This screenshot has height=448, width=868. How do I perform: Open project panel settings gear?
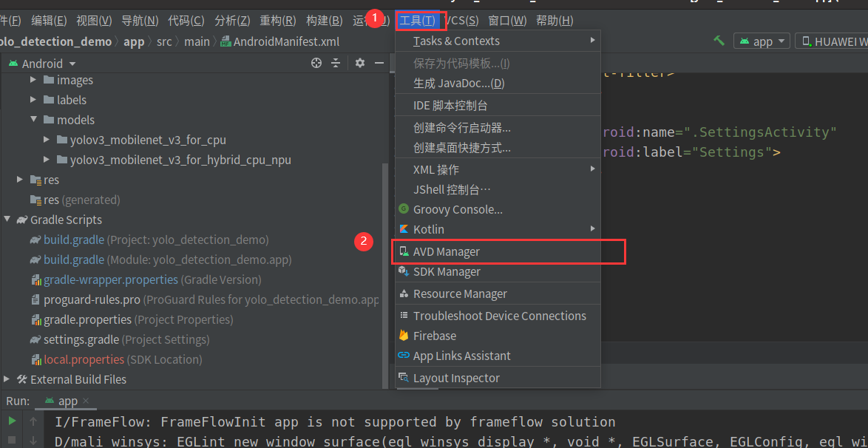(360, 63)
